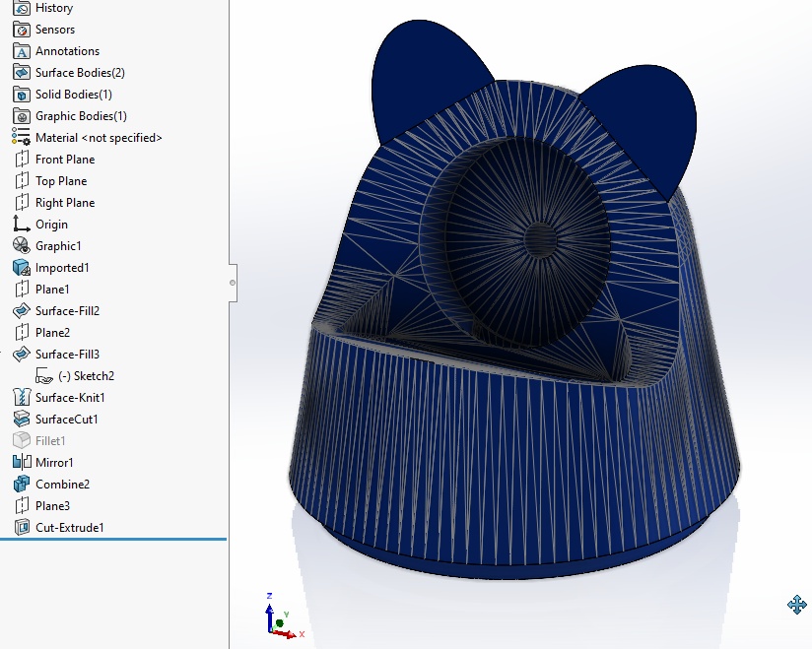Select the Surface-Fill2 label
The height and width of the screenshot is (649, 812).
[x=67, y=311]
